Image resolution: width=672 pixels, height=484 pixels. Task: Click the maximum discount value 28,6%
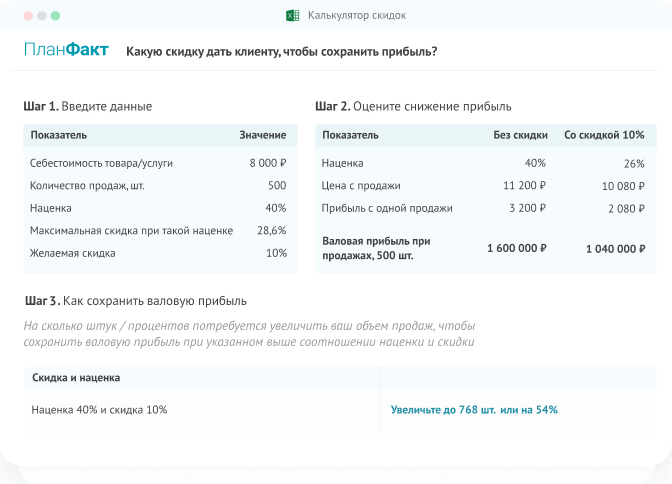tap(271, 230)
